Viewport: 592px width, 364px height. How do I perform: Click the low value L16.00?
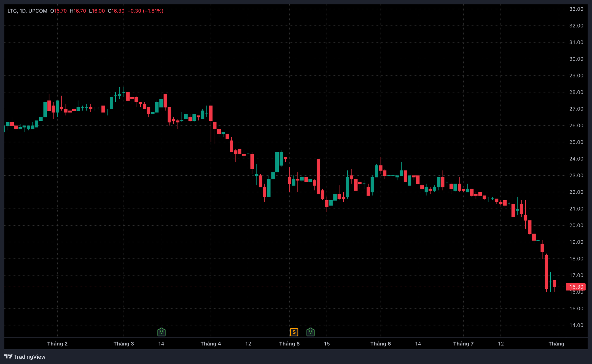coord(97,11)
